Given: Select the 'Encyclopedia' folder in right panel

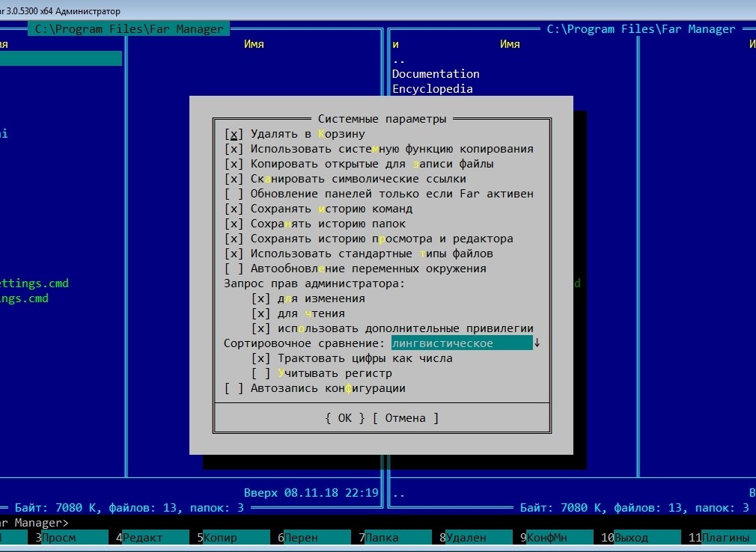Looking at the screenshot, I should [433, 88].
